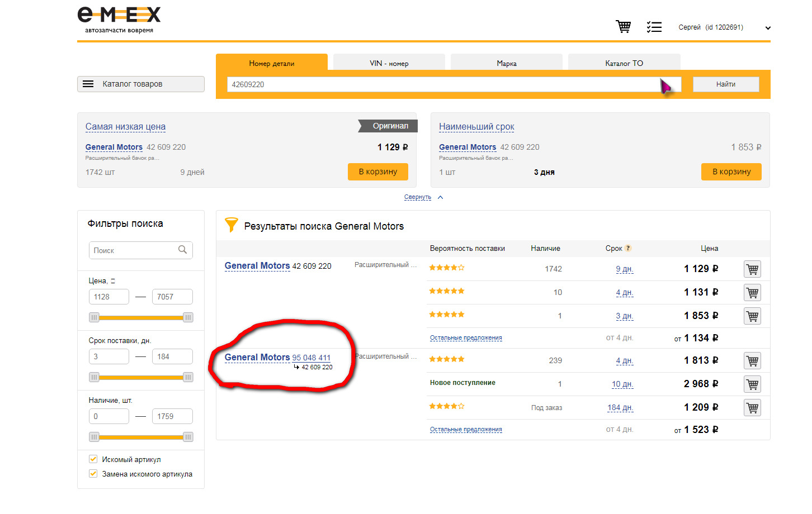
Task: Click right handle of delivery time slider
Action: pyautogui.click(x=188, y=377)
